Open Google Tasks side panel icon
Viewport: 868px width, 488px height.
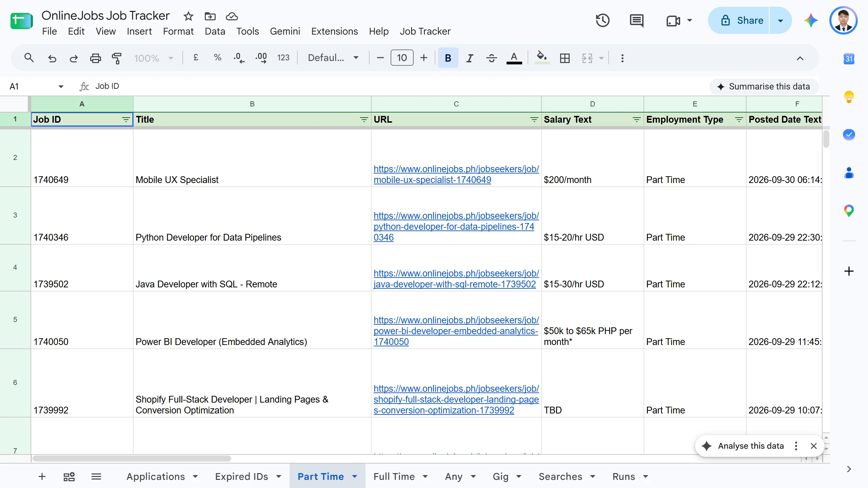849,135
